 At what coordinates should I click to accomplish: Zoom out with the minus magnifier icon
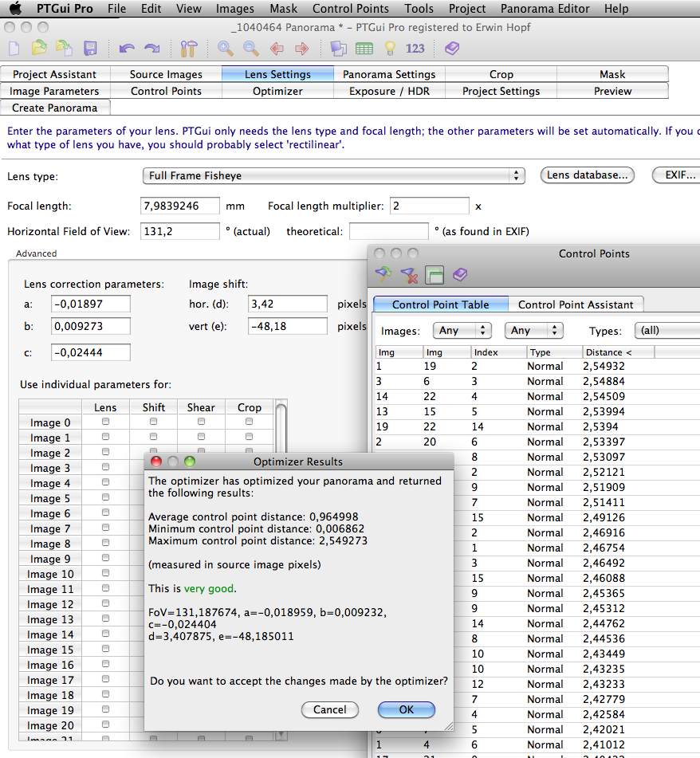(250, 48)
